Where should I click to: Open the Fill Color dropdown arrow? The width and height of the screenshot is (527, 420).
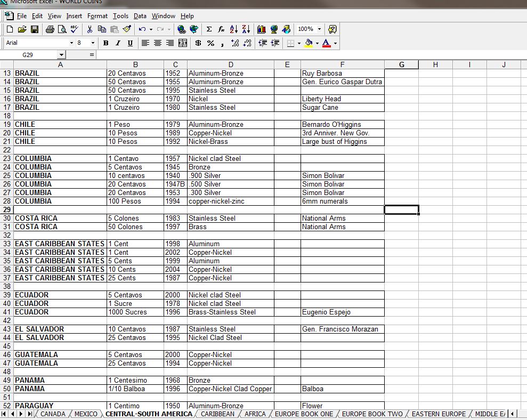point(317,43)
